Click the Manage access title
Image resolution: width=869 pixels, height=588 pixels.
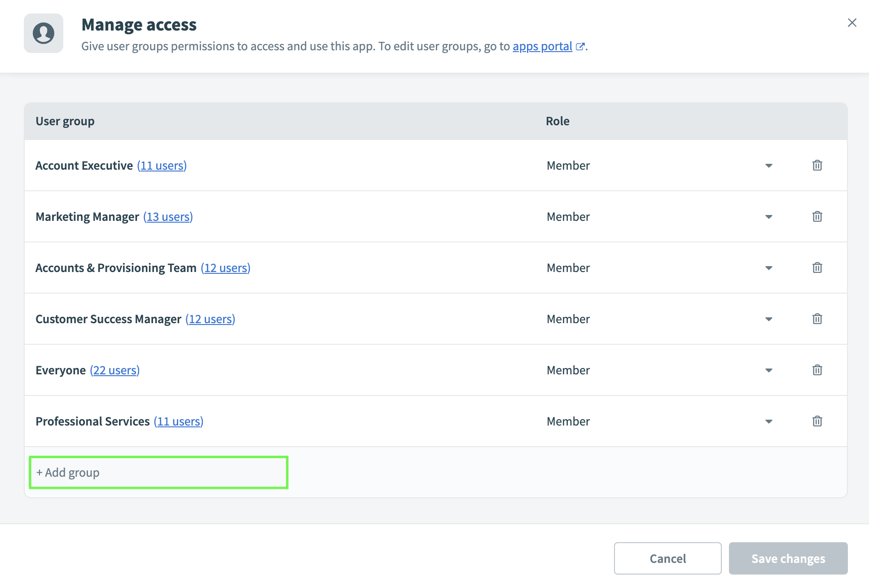pyautogui.click(x=139, y=25)
